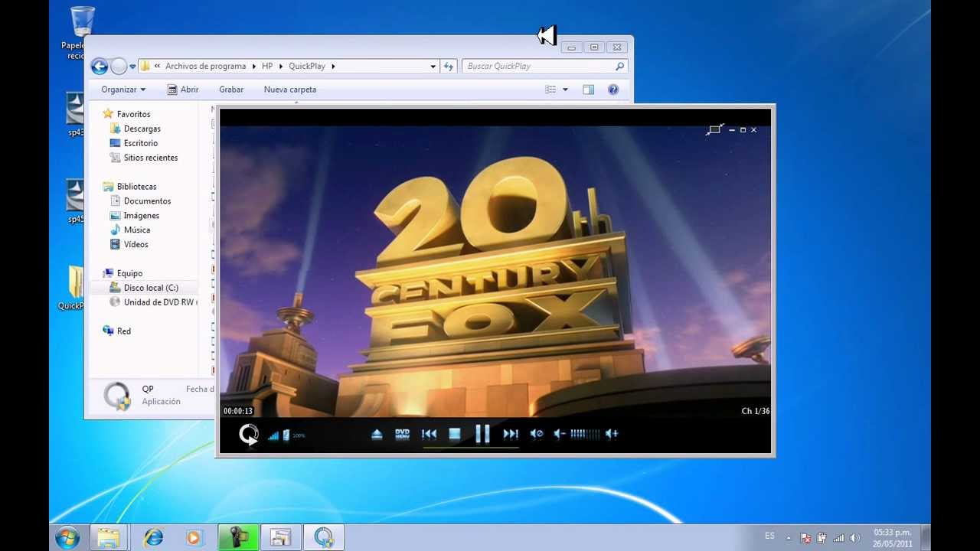Image resolution: width=980 pixels, height=551 pixels.
Task: Skip to next chapter
Action: click(x=511, y=434)
